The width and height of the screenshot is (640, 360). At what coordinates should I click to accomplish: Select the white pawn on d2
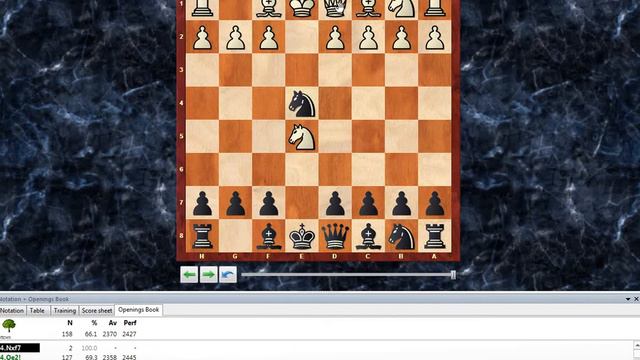tap(335, 37)
